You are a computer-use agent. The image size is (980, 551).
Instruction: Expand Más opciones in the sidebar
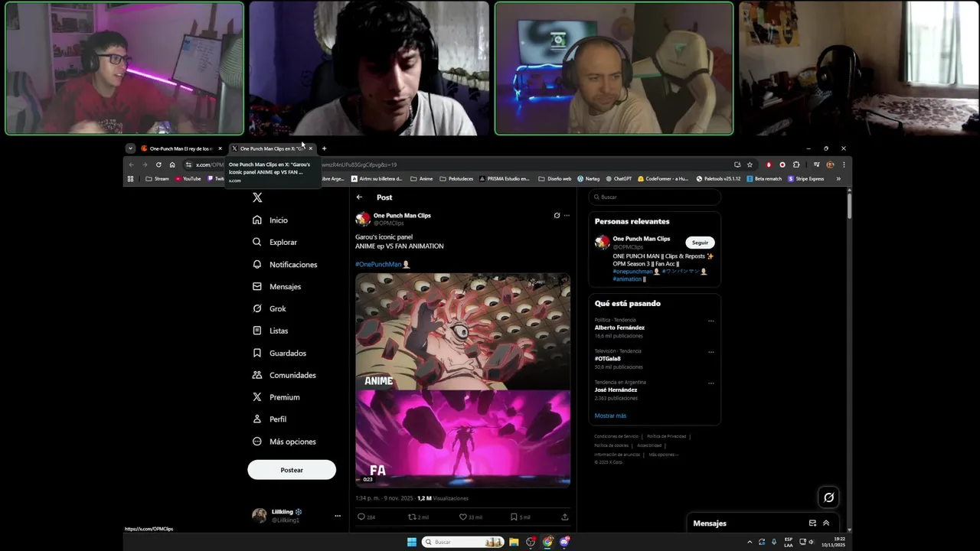283,442
